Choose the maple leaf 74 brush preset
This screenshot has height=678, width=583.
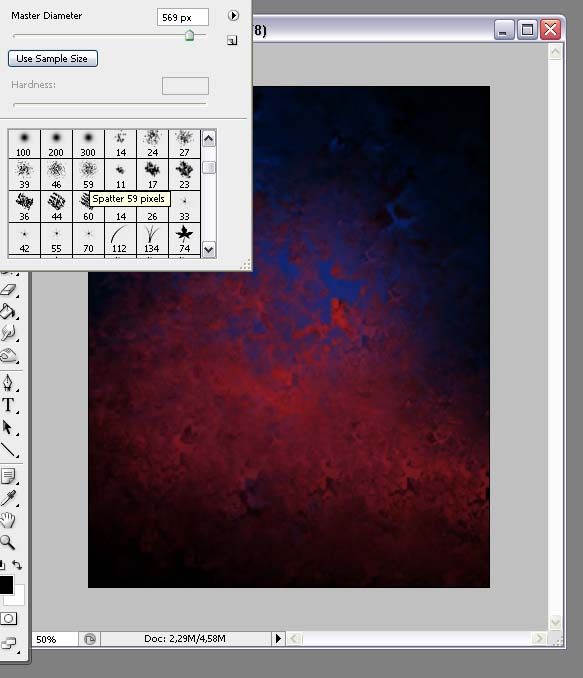tap(185, 238)
